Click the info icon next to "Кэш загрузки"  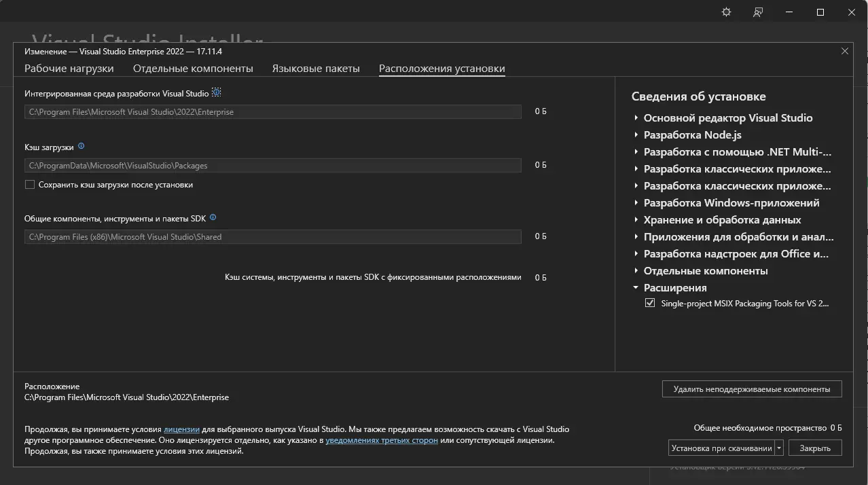pos(81,145)
